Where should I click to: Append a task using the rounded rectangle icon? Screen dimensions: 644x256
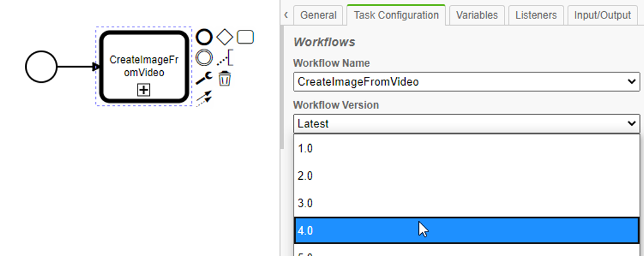245,38
